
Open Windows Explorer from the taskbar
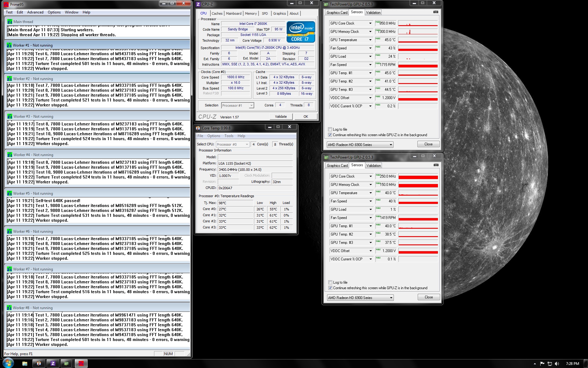coord(25,363)
